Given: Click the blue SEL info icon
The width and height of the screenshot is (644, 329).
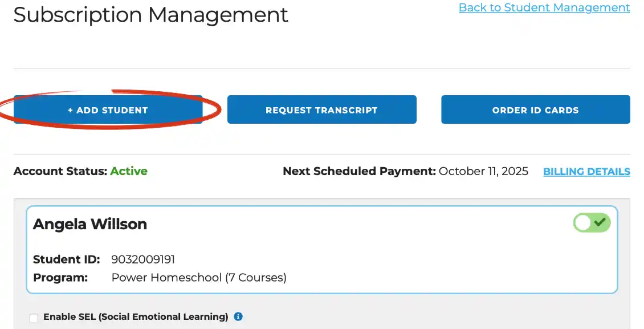Looking at the screenshot, I should tap(238, 316).
